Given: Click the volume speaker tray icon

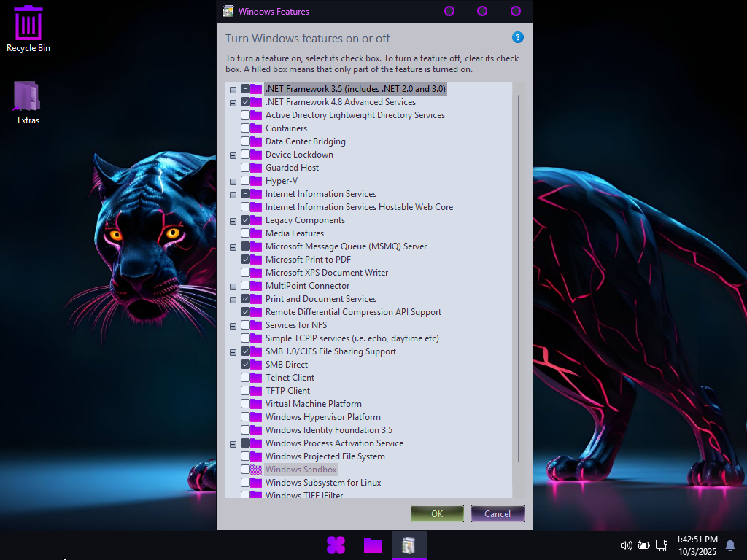Looking at the screenshot, I should click(x=625, y=545).
